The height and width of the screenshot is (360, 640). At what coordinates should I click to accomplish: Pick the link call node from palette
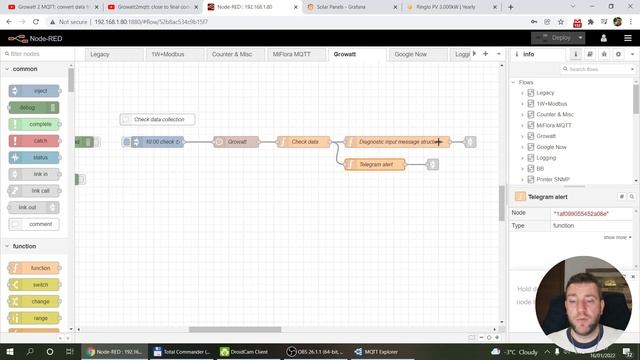pyautogui.click(x=34, y=191)
